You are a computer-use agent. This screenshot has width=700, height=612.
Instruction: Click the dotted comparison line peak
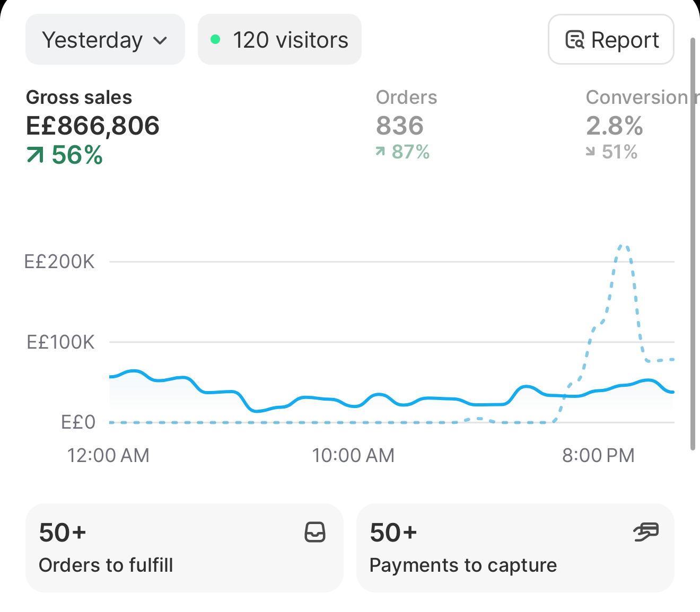[623, 245]
